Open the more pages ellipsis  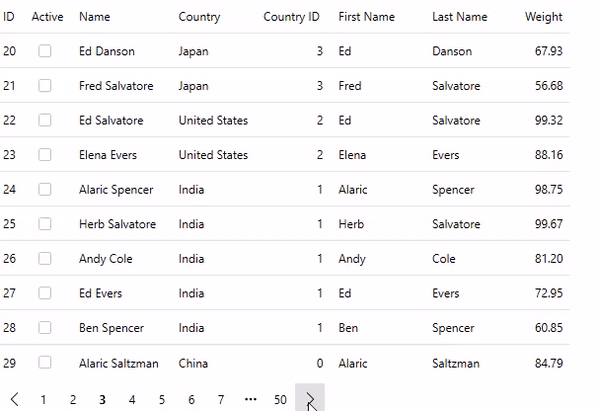coord(250,399)
